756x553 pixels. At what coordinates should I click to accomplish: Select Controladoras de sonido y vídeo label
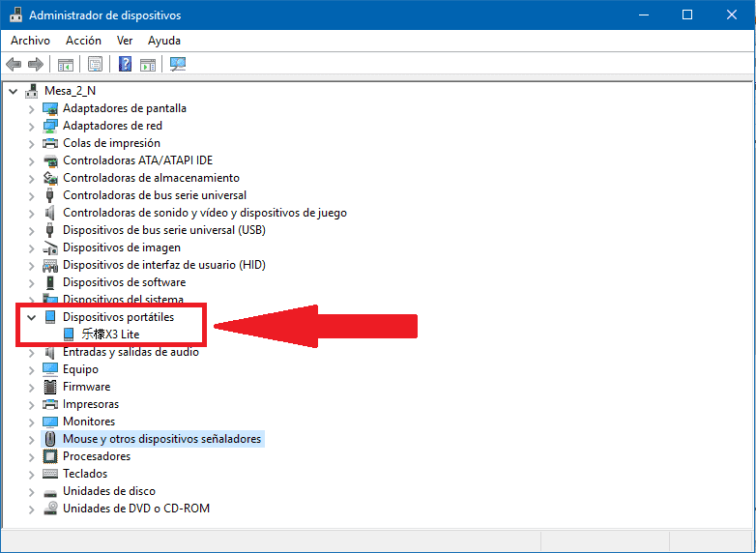[x=205, y=213]
